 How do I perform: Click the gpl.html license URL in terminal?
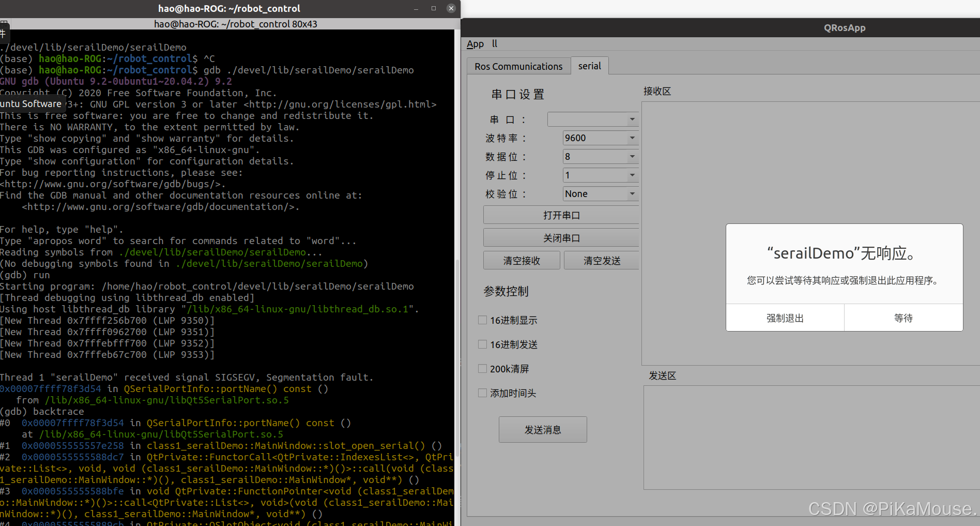(340, 104)
